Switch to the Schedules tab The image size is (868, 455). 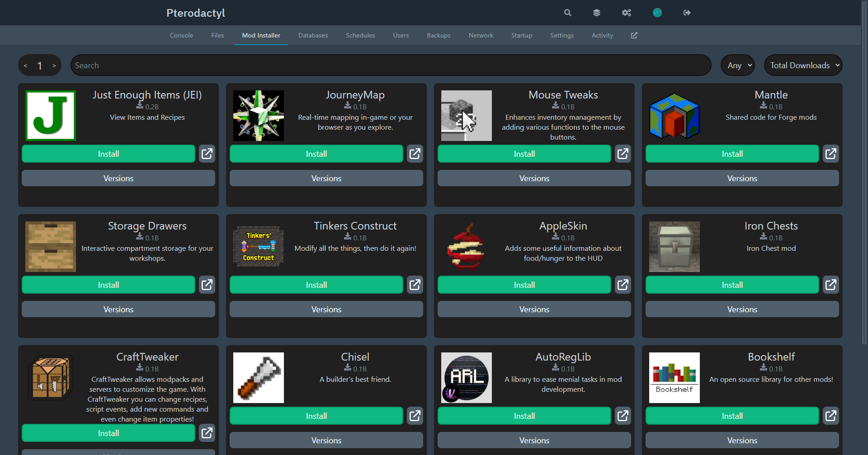(x=360, y=35)
